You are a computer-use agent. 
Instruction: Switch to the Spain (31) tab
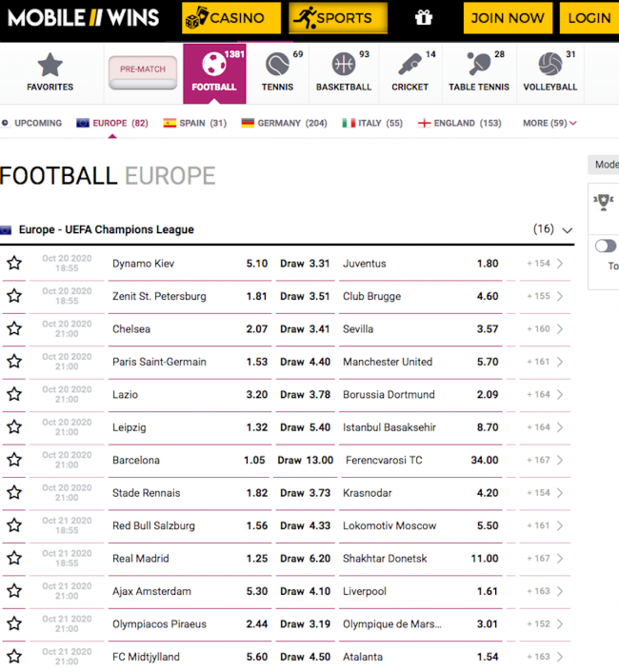(x=195, y=123)
